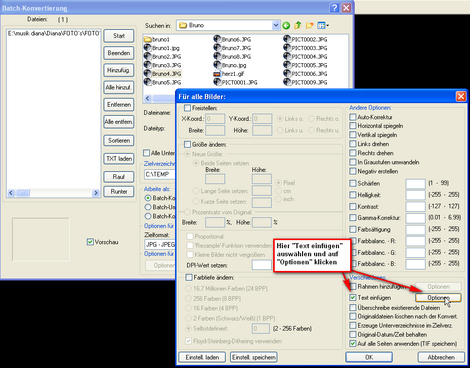Select file Bruno8.JPG
The image size is (470, 368).
point(232,57)
